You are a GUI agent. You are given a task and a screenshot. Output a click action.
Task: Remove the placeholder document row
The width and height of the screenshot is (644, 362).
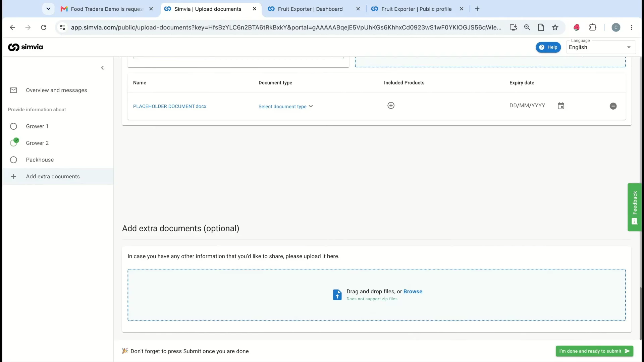point(613,106)
